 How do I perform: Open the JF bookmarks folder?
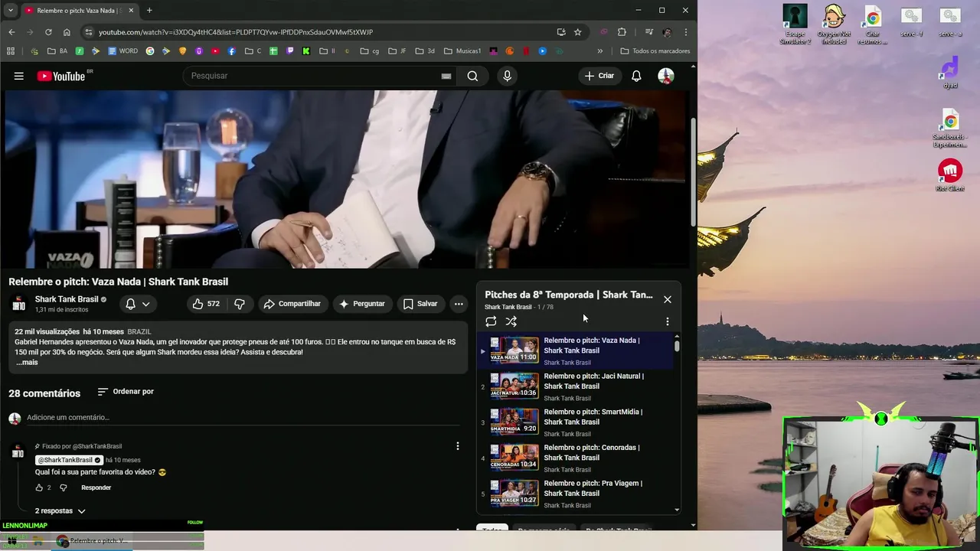tap(397, 51)
